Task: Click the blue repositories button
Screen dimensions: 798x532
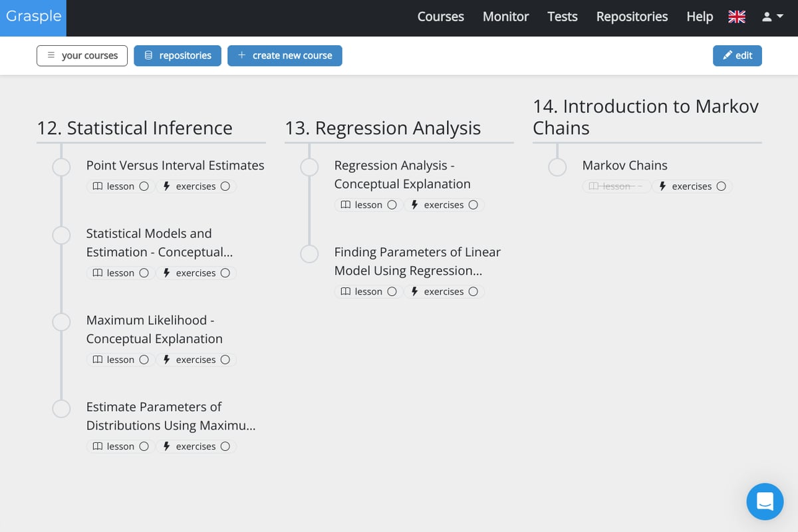Action: (178, 56)
